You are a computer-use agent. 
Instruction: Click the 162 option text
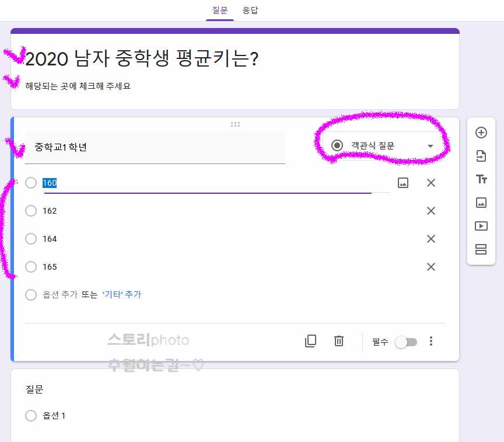pos(50,211)
